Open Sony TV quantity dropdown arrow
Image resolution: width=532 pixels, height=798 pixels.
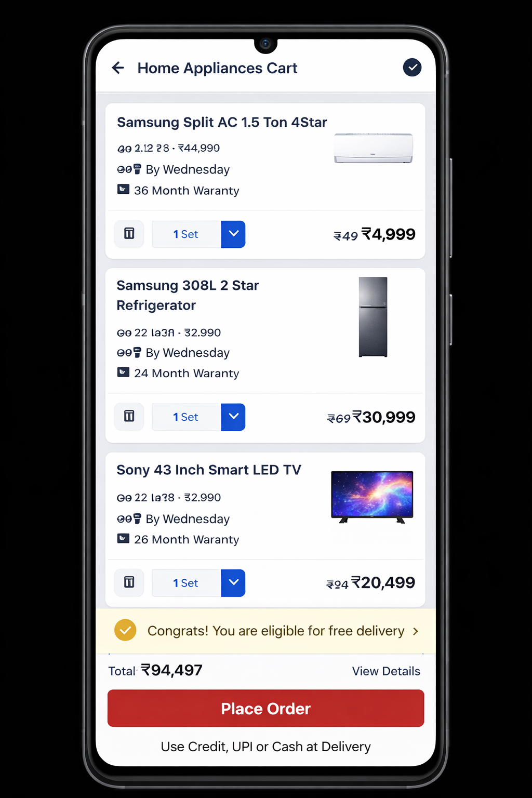(233, 582)
